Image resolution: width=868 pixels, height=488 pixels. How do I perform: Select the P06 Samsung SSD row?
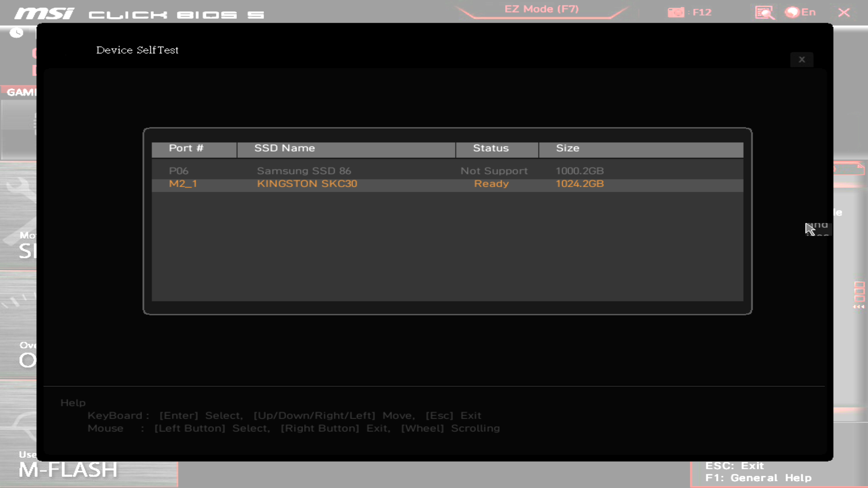(304, 171)
